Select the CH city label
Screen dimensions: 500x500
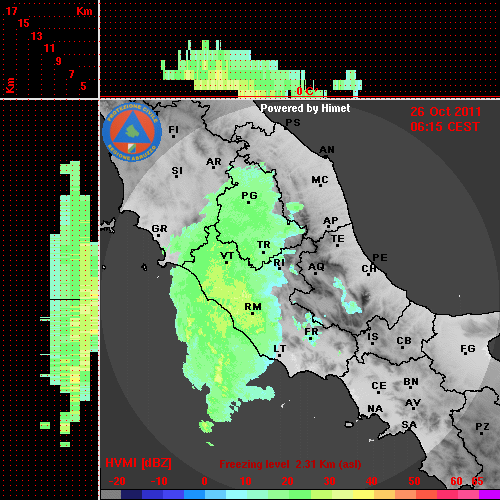point(369,268)
